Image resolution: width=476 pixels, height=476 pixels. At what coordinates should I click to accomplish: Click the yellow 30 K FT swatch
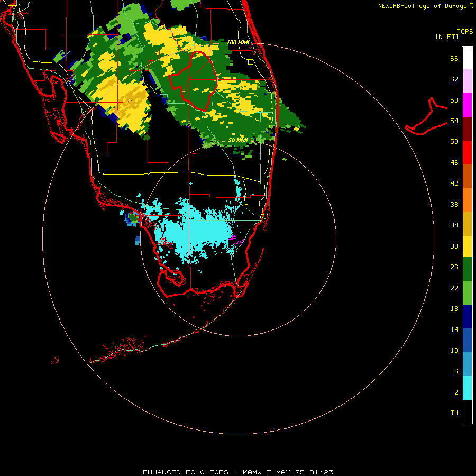[467, 247]
